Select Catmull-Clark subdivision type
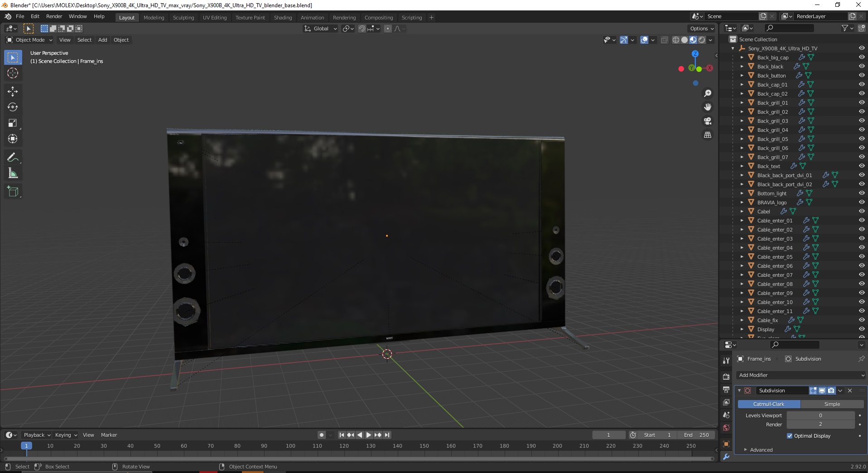Viewport: 868px width, 473px height. [x=769, y=404]
